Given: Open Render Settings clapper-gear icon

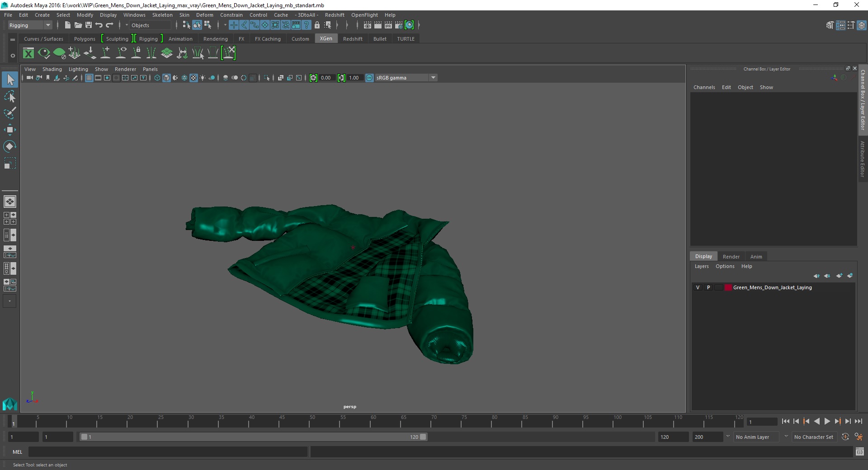Looking at the screenshot, I should tap(399, 25).
